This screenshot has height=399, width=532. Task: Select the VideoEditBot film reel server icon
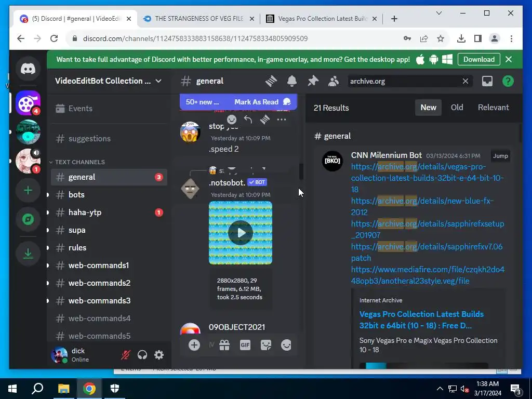[28, 103]
